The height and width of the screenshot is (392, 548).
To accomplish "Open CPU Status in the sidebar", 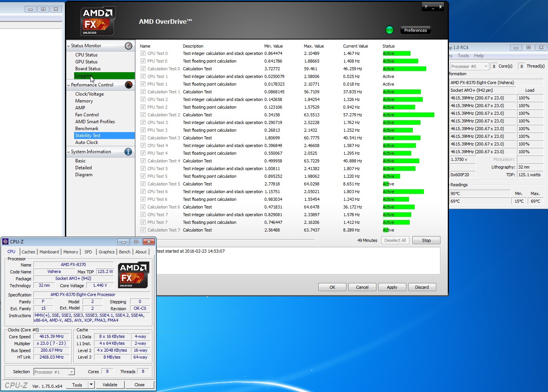I will tap(86, 55).
